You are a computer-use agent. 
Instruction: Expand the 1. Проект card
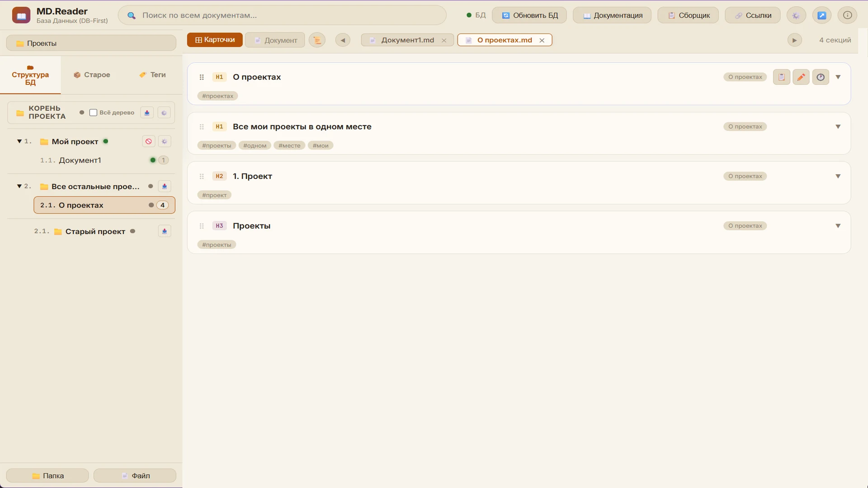point(838,176)
